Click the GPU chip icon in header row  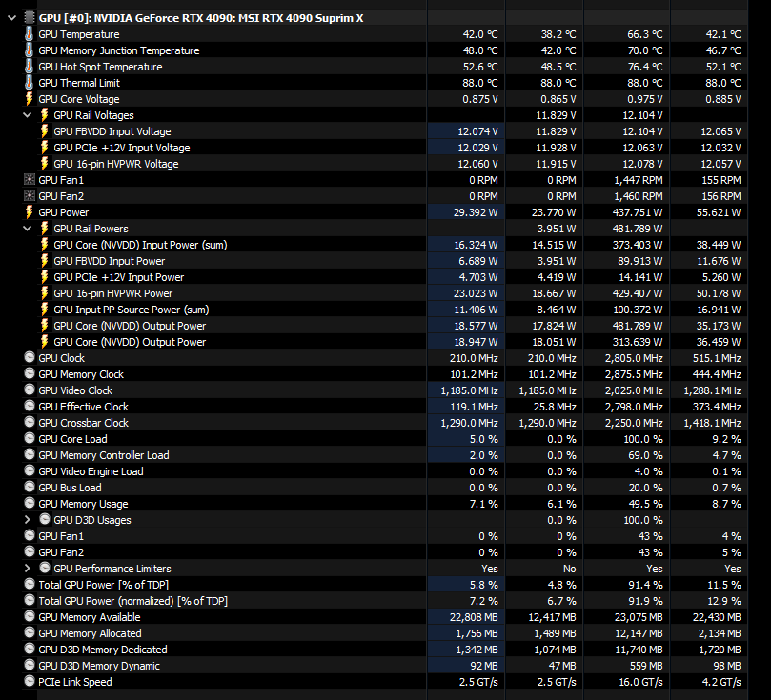click(x=29, y=18)
